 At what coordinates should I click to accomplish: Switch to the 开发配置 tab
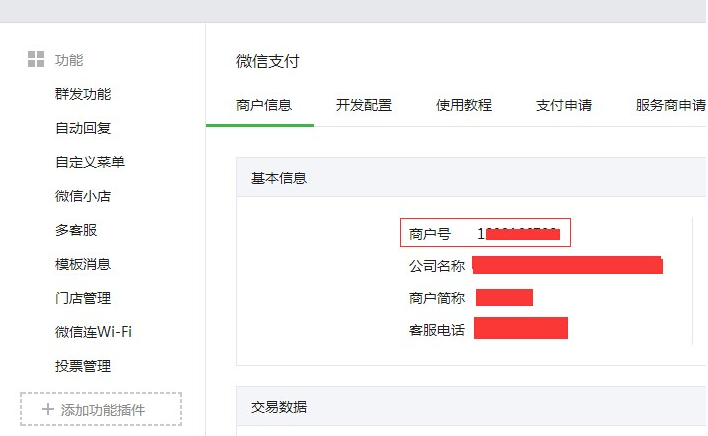click(x=364, y=105)
